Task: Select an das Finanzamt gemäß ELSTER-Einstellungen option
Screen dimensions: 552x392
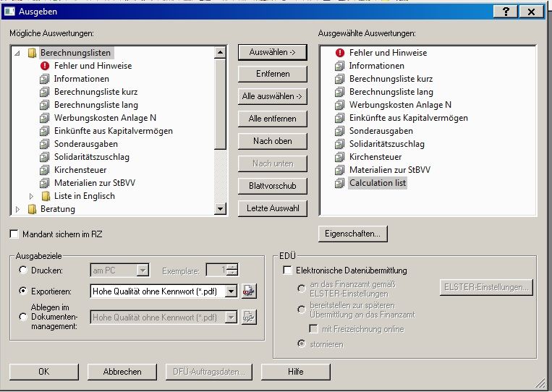Action: (302, 289)
